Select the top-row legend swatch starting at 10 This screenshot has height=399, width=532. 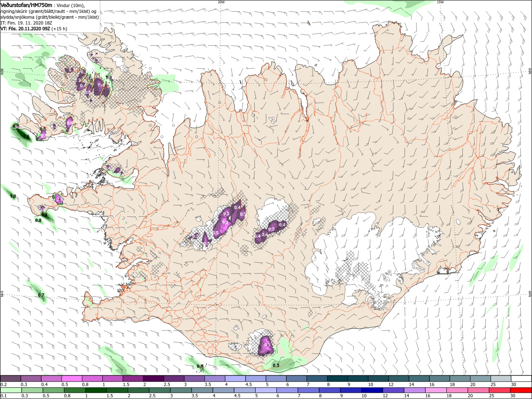point(378,379)
